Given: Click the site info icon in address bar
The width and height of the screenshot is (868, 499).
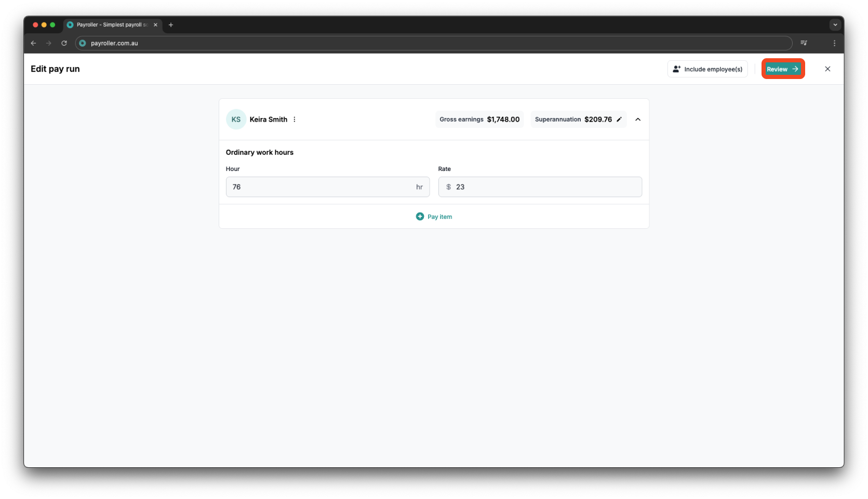Looking at the screenshot, I should tap(82, 43).
